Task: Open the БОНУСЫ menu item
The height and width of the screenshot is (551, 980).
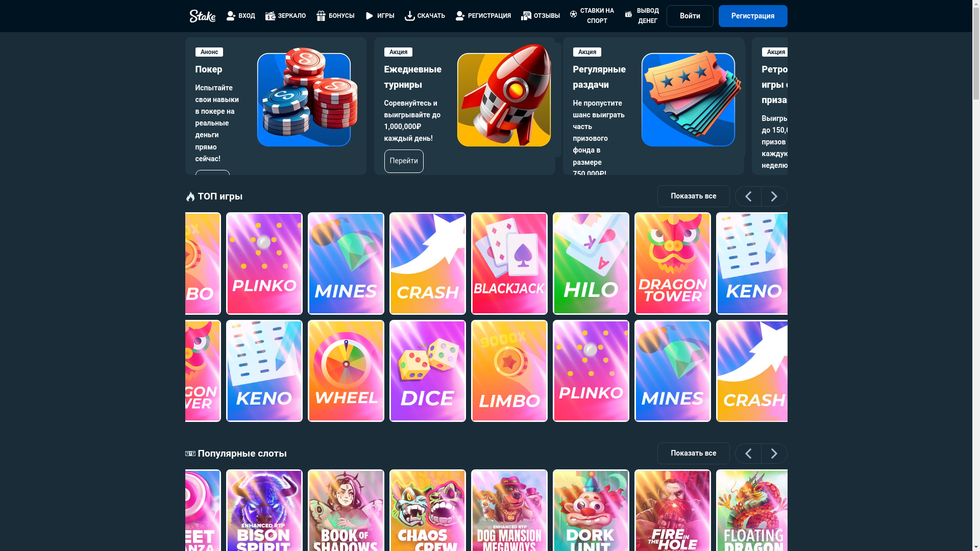Action: [335, 16]
